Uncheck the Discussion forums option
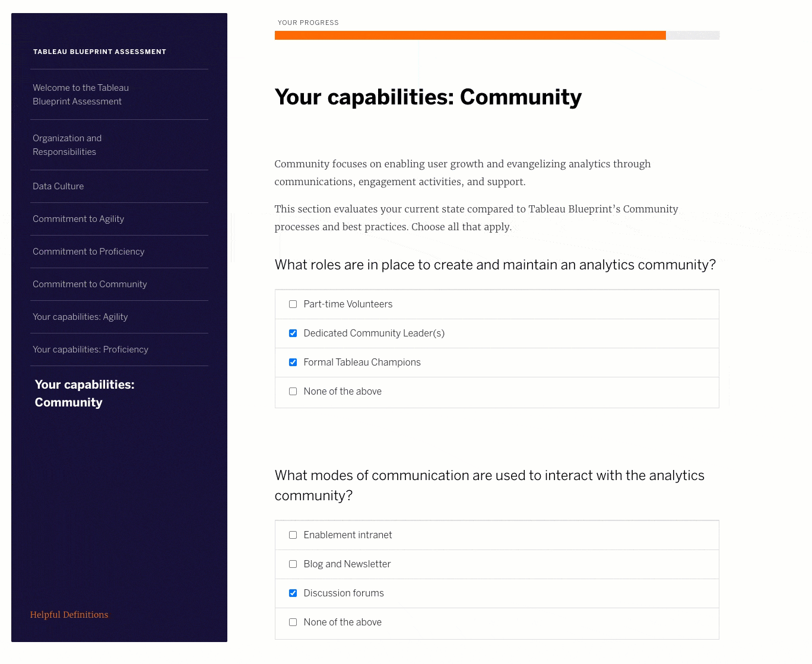The height and width of the screenshot is (664, 812). pos(293,593)
